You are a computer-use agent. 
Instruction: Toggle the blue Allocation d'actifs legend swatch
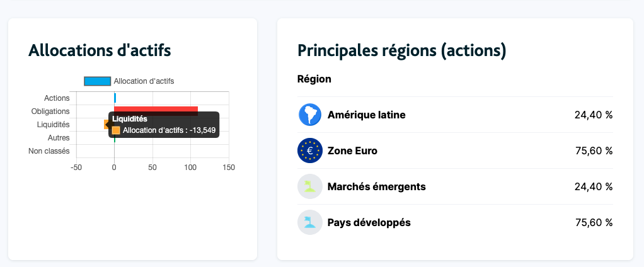(x=97, y=81)
